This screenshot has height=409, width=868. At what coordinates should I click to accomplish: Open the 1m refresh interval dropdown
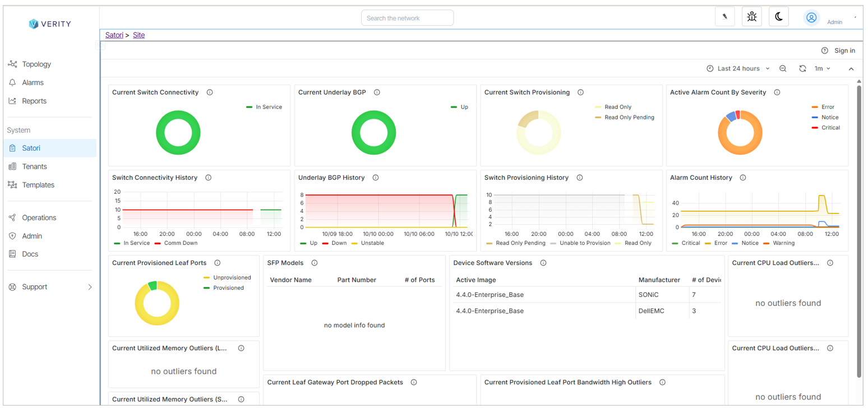click(x=822, y=68)
